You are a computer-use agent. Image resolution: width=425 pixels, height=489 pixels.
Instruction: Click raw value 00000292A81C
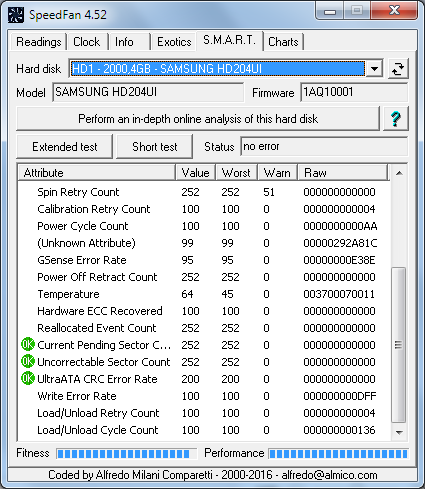click(x=340, y=243)
